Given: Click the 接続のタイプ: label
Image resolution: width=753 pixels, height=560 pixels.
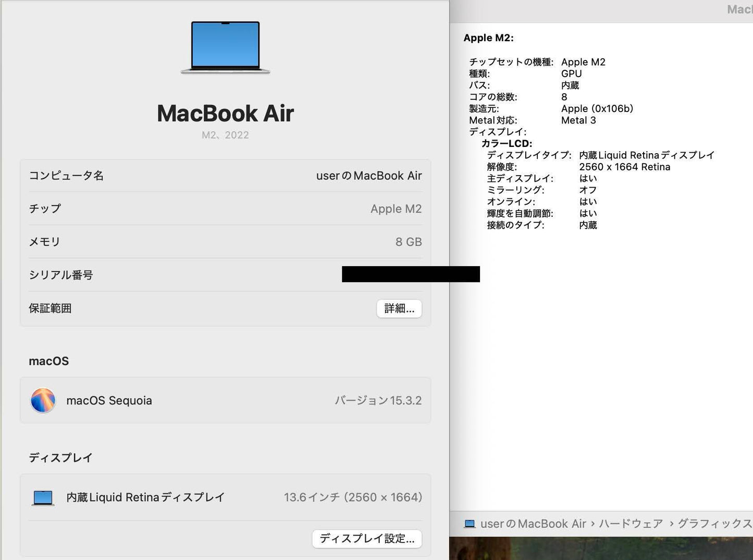Looking at the screenshot, I should point(516,225).
